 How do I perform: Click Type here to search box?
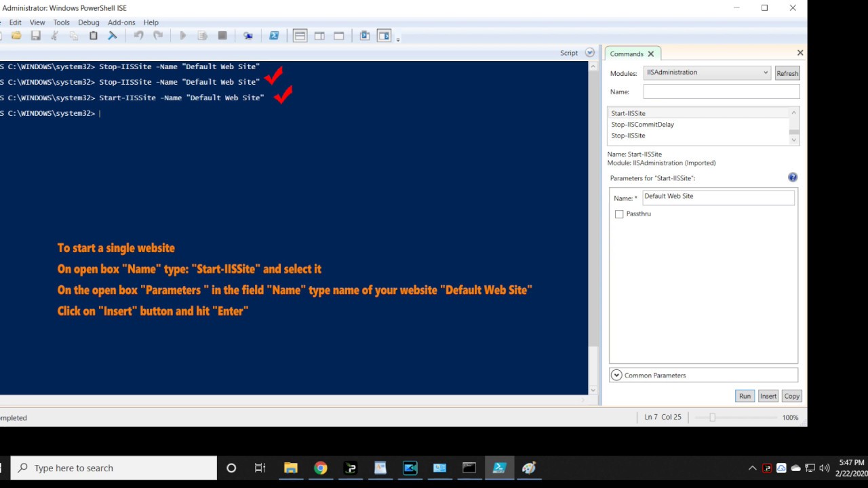point(114,468)
